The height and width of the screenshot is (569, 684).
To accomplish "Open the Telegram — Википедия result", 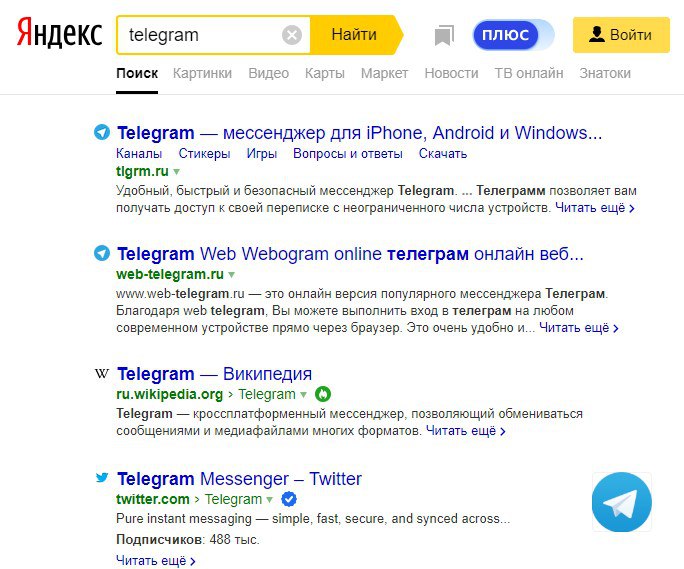I will click(x=214, y=374).
